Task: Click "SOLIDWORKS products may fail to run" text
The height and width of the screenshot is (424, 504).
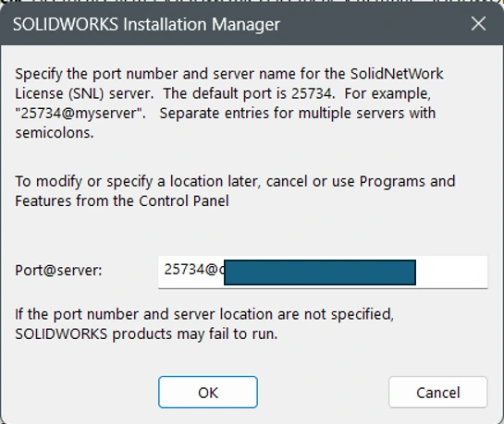Action: click(x=146, y=334)
